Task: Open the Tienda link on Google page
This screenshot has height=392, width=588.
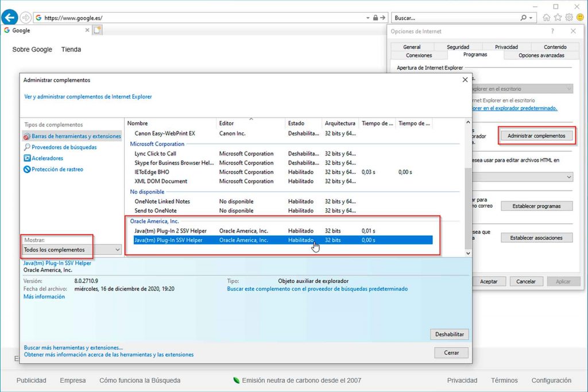Action: pos(71,49)
